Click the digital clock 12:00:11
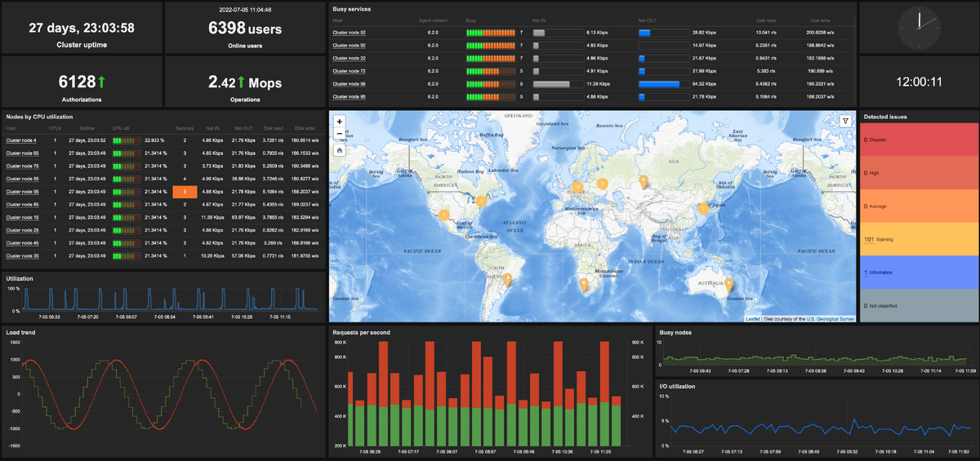Image resolution: width=980 pixels, height=461 pixels. pyautogui.click(x=919, y=82)
